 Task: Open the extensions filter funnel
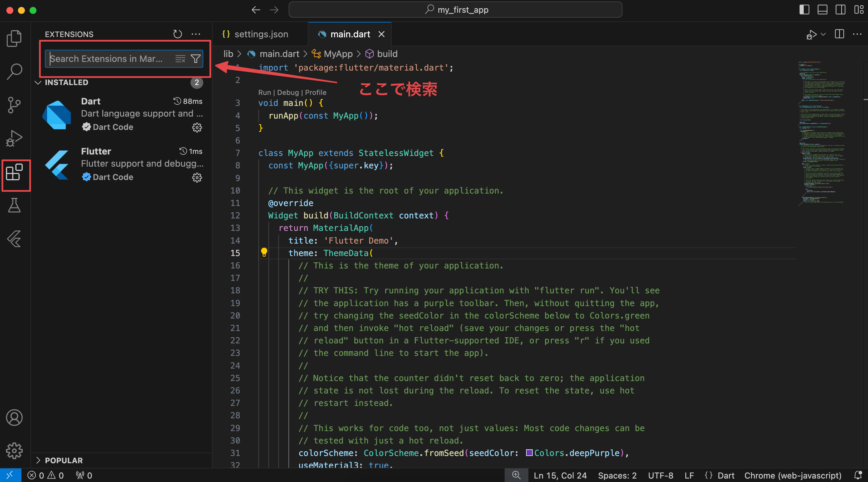coord(196,59)
